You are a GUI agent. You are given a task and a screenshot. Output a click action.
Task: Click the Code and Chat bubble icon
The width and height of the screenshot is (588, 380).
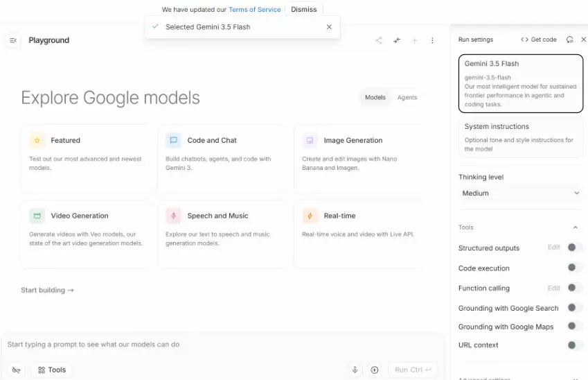173,141
